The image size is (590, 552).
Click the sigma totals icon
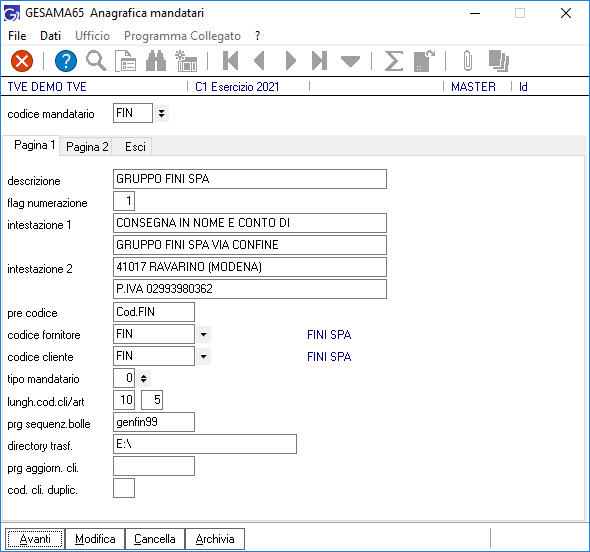[x=394, y=61]
